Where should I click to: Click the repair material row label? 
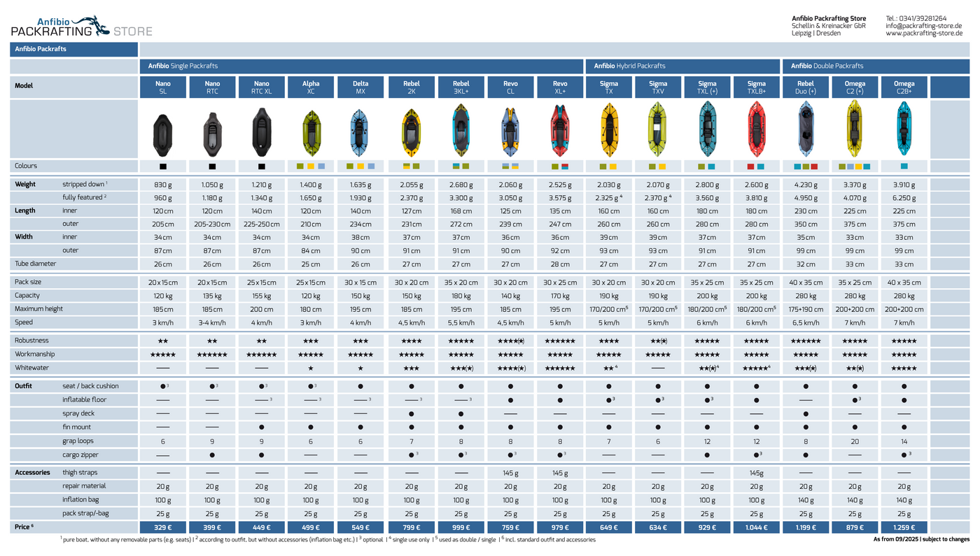click(84, 485)
